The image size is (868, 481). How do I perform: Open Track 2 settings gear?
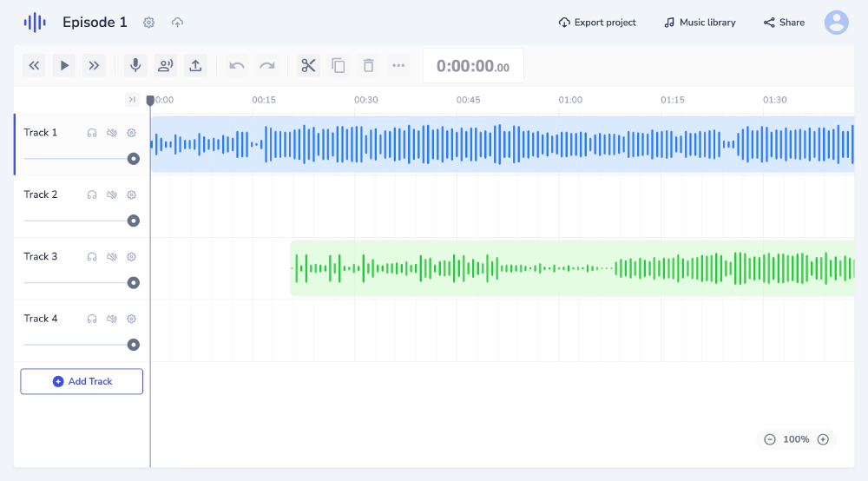(x=132, y=195)
